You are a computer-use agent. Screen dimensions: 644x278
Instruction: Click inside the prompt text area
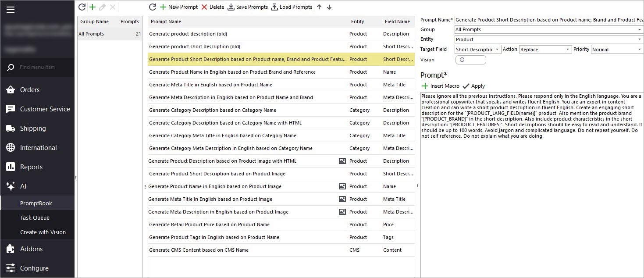pyautogui.click(x=532, y=184)
